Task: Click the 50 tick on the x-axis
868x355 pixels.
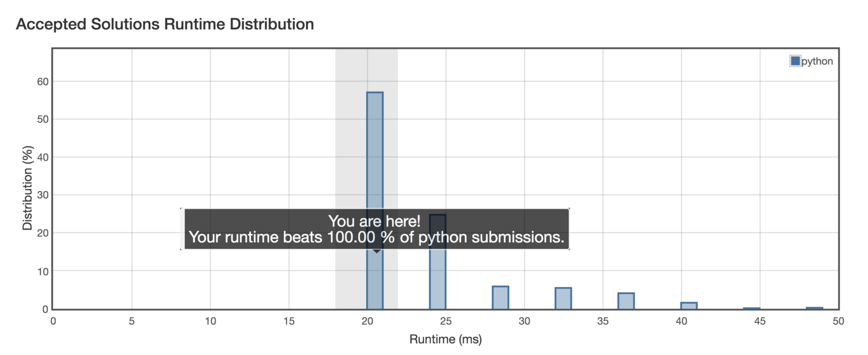Action: click(x=838, y=321)
